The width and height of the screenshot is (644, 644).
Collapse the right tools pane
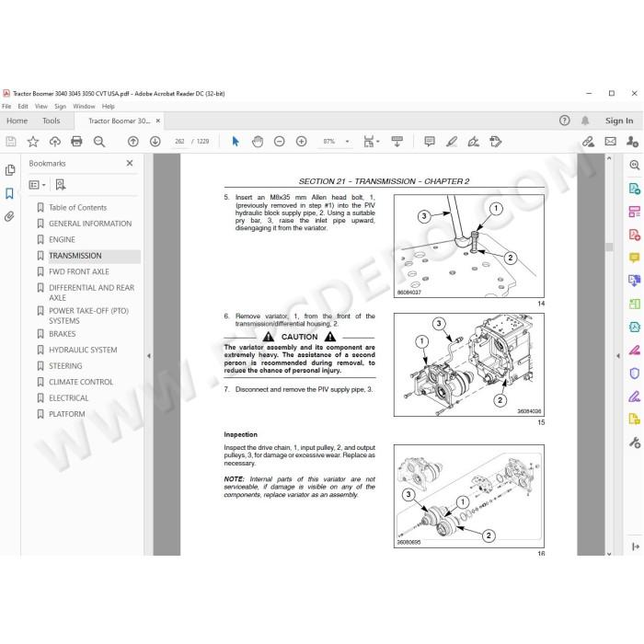point(618,356)
